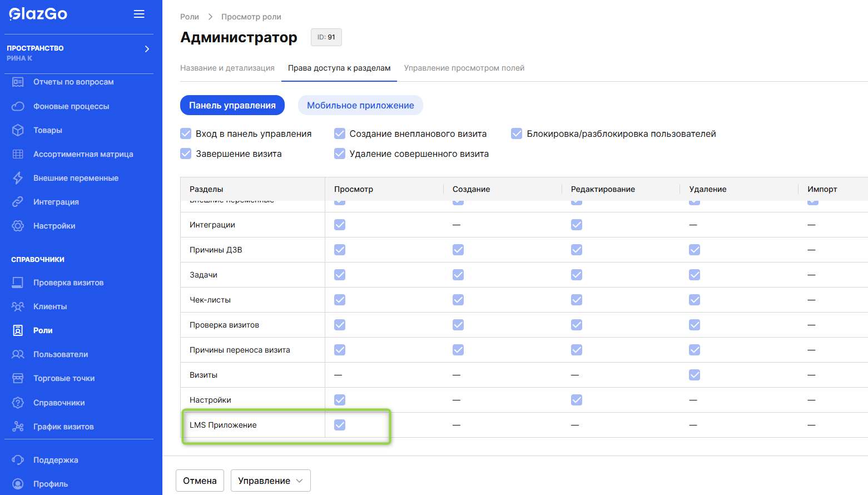868x495 pixels.
Task: Open Фоновые процессы sidebar link
Action: 71,106
